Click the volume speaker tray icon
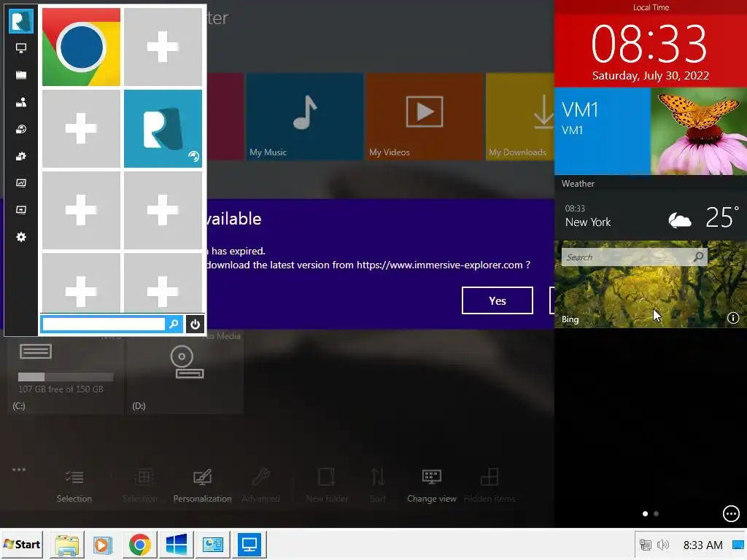Image resolution: width=747 pixels, height=560 pixels. 662,545
